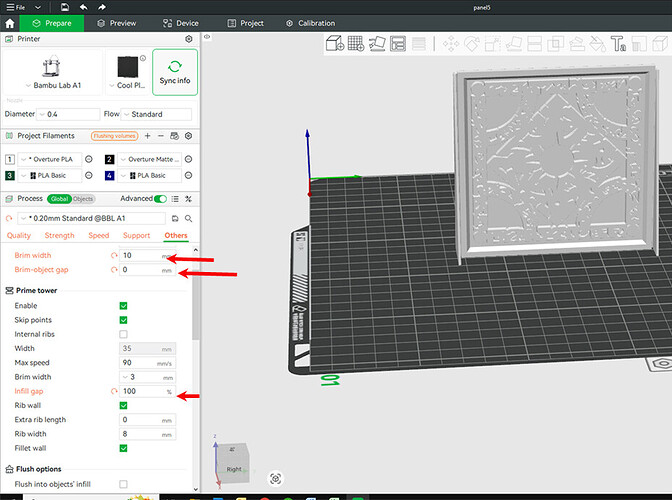The height and width of the screenshot is (500, 672).
Task: Uncheck the Prime tower Enable checkbox
Action: [123, 306]
